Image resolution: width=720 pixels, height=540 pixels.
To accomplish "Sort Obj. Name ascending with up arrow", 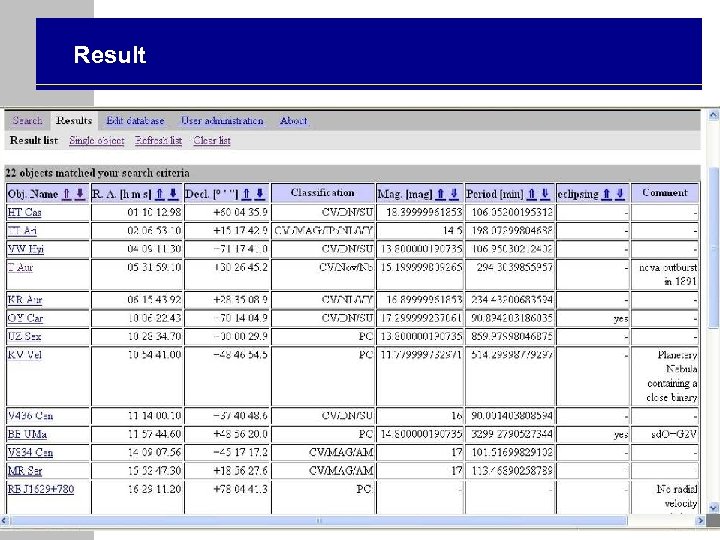I will point(67,194).
